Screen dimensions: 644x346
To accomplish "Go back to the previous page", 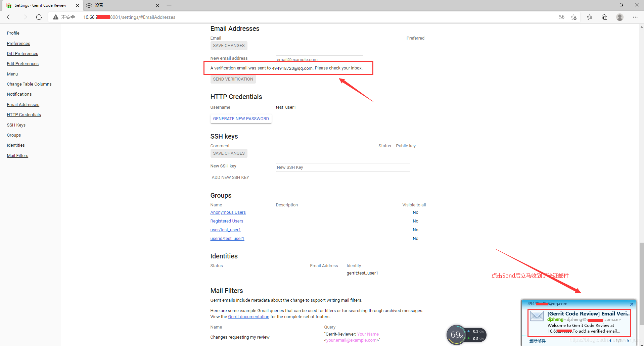I will point(9,17).
